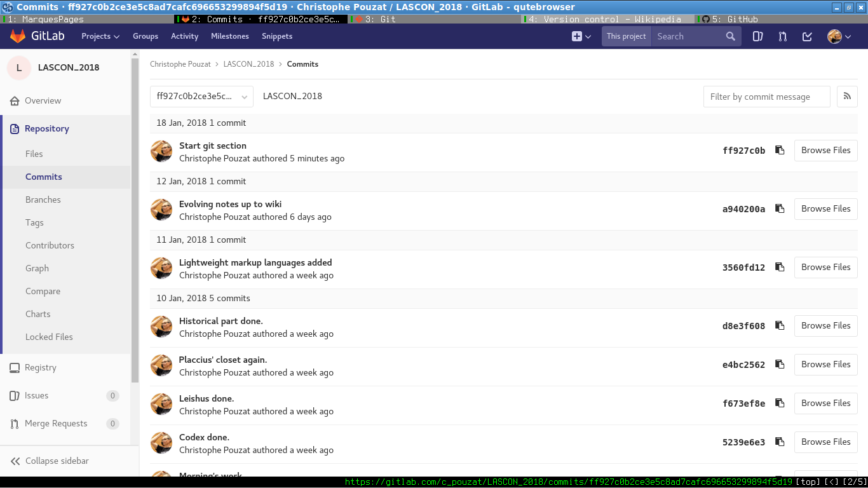Click the commits RSS feed icon
Screen dimensions: 868x488
click(847, 97)
